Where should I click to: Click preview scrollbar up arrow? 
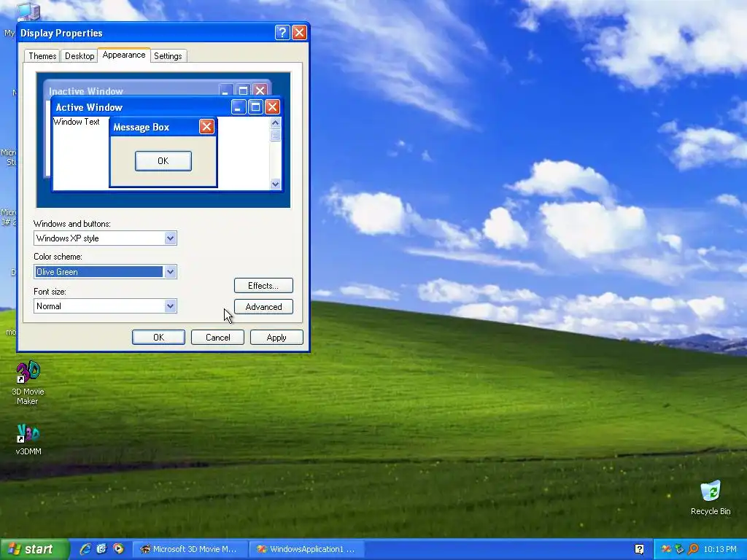point(275,122)
